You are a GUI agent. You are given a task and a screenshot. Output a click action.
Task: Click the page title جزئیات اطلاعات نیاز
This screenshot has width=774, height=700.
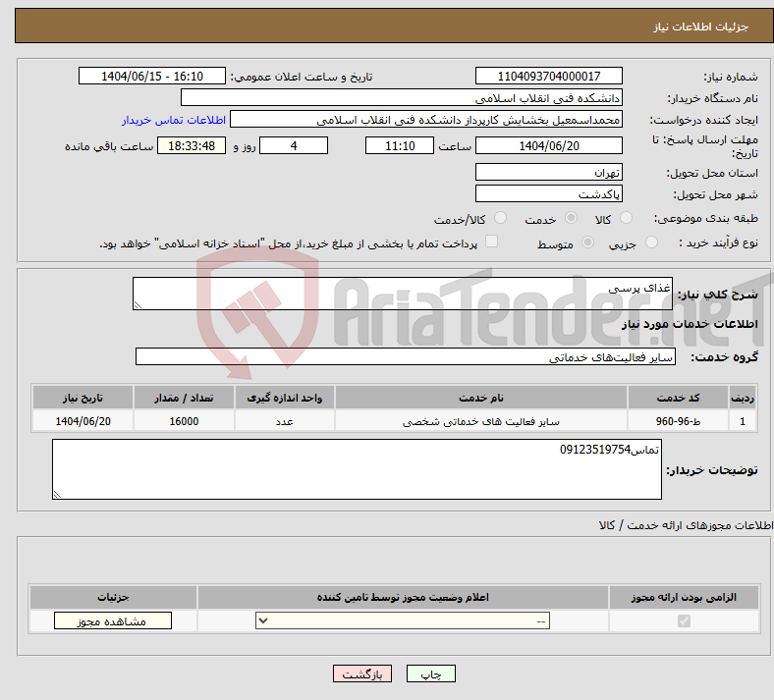pos(701,27)
